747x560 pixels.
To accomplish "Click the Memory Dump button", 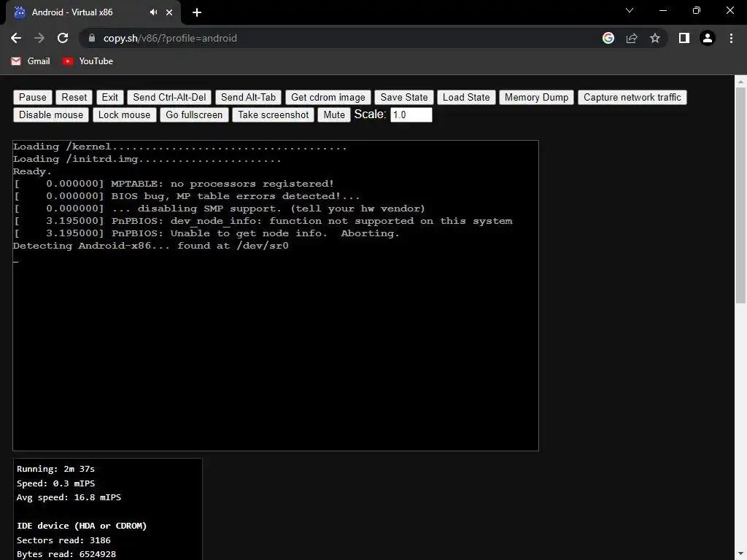I will [536, 97].
